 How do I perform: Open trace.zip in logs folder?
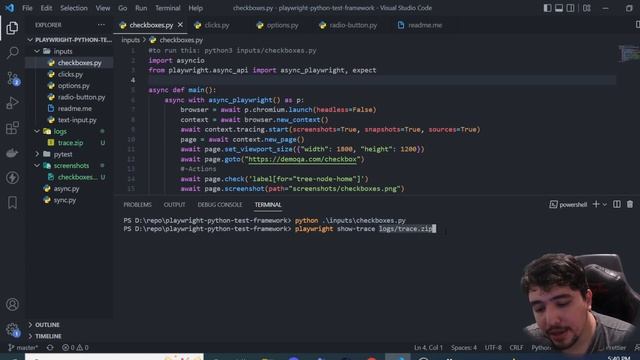(69, 142)
